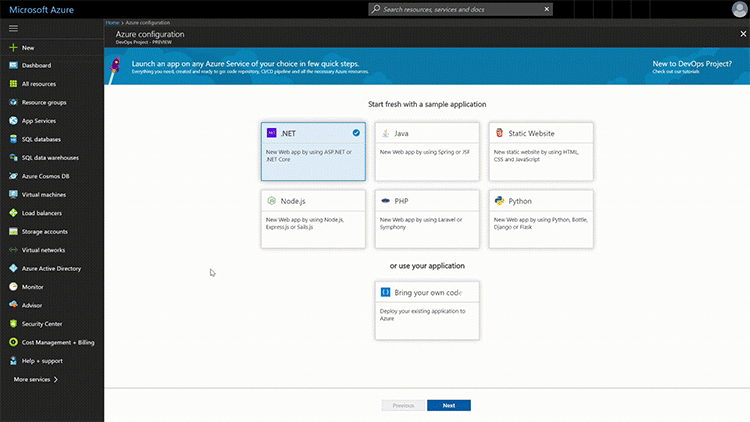Open the Azure Cosmos DB icon
The height and width of the screenshot is (422, 750).
(13, 176)
